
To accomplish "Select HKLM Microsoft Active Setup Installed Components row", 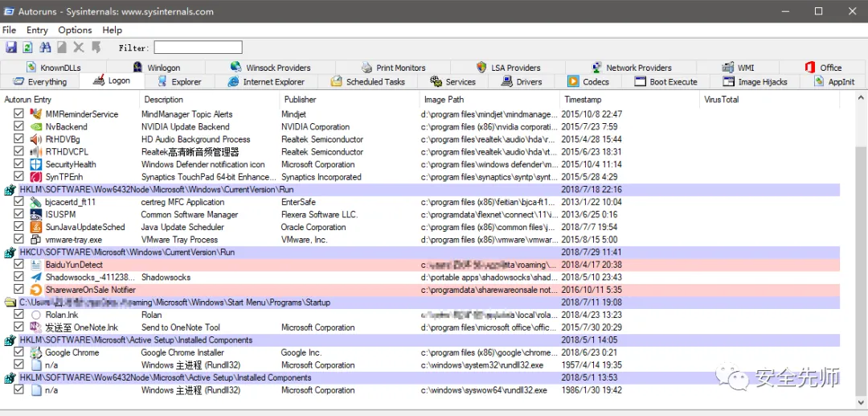I will pos(420,340).
